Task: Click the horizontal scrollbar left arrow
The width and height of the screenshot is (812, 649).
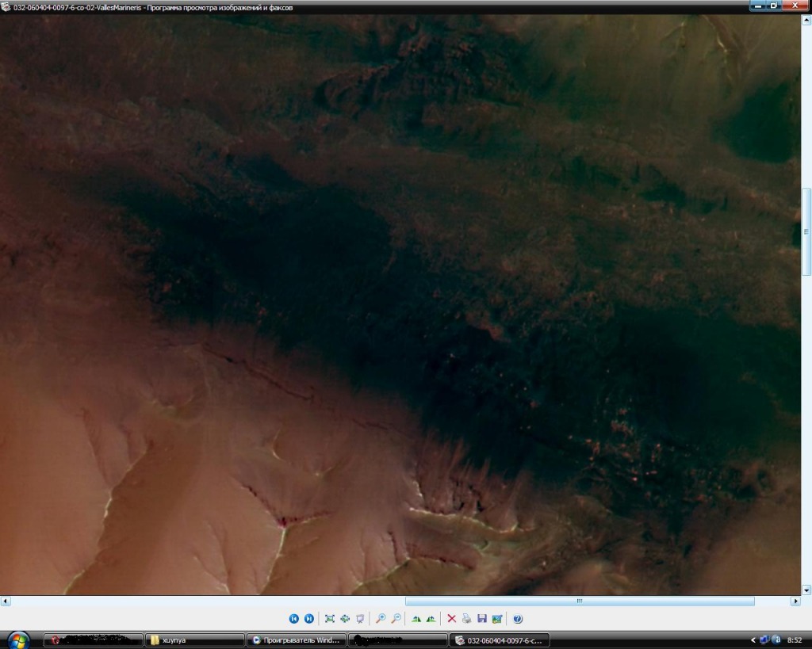Action: click(x=5, y=601)
